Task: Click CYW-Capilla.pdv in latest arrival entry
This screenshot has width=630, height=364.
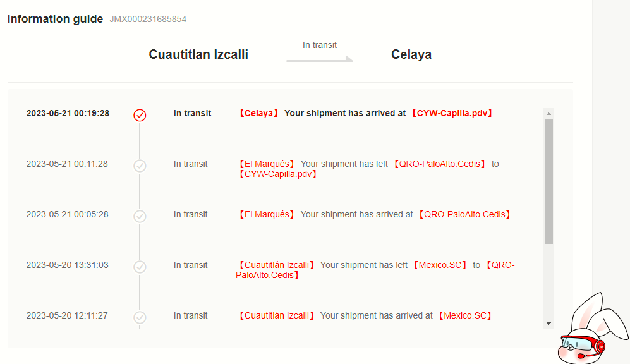Action: pyautogui.click(x=451, y=114)
